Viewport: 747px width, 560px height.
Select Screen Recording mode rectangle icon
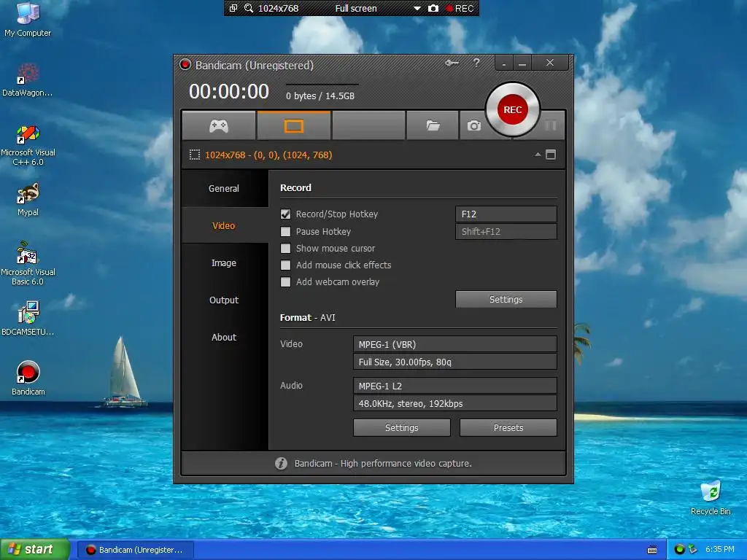293,125
